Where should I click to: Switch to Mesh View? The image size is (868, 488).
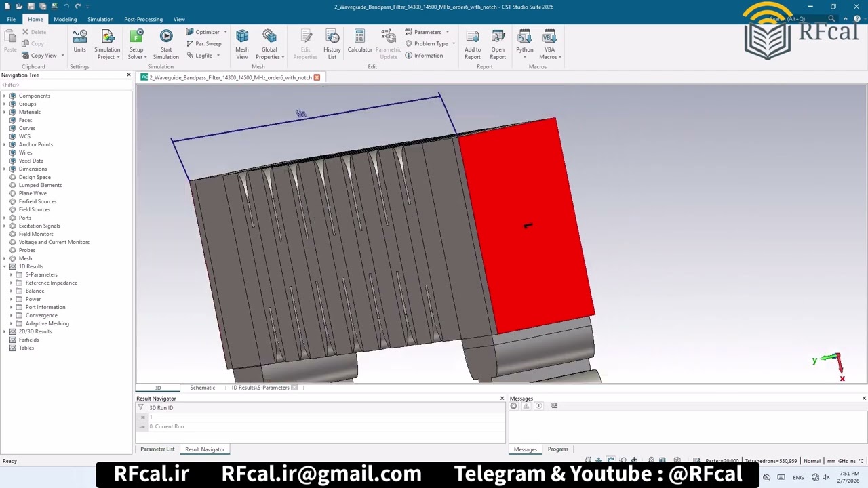[x=242, y=43]
